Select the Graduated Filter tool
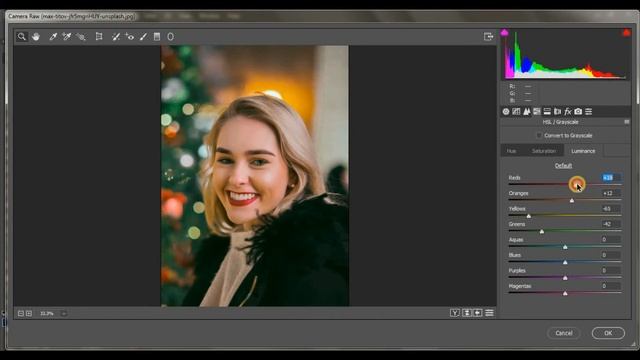 (x=157, y=37)
